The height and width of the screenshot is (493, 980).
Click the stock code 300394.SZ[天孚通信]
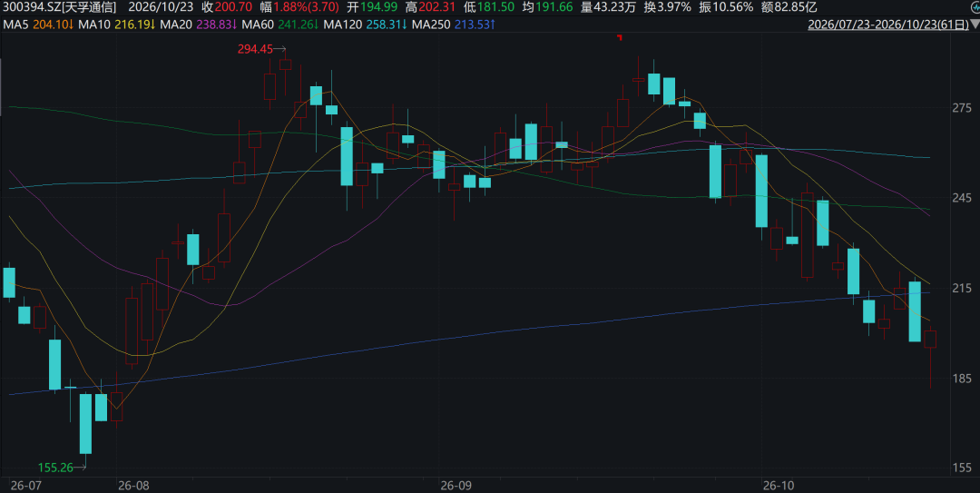click(x=59, y=7)
